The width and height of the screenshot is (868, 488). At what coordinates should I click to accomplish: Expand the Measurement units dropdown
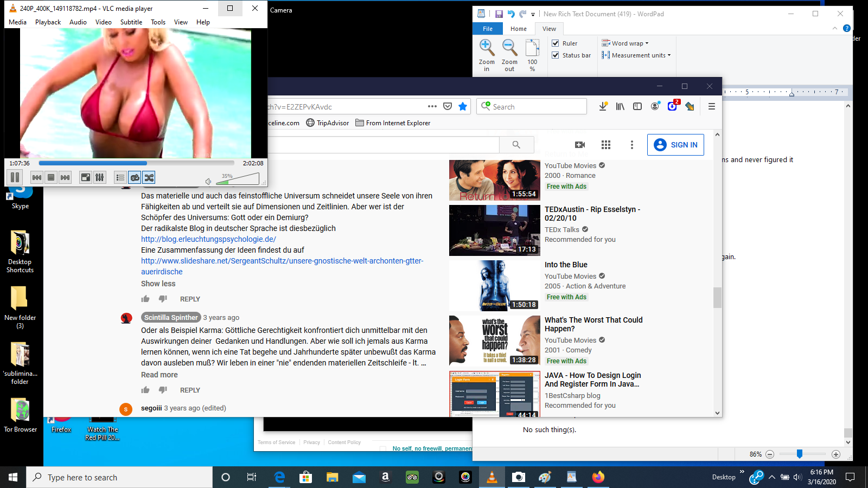pos(636,55)
